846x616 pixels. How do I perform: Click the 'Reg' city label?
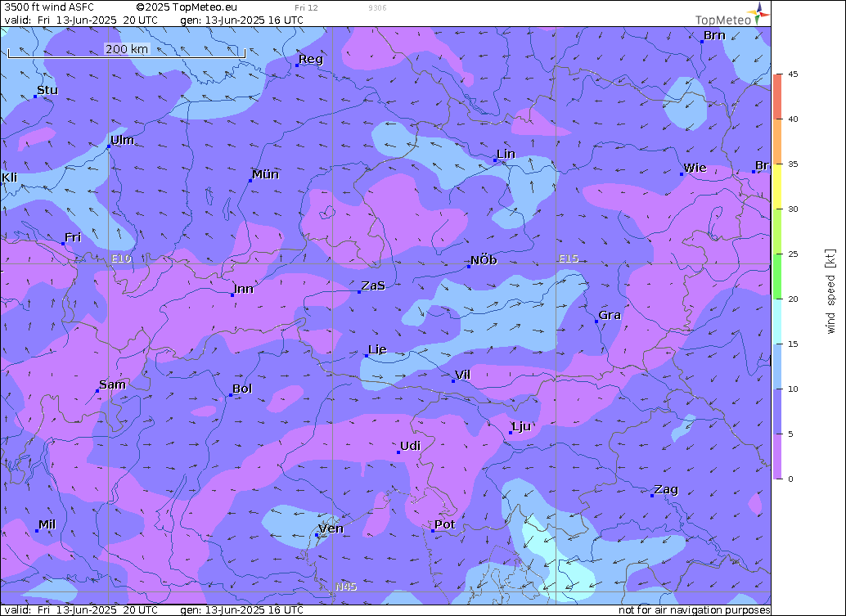(311, 60)
